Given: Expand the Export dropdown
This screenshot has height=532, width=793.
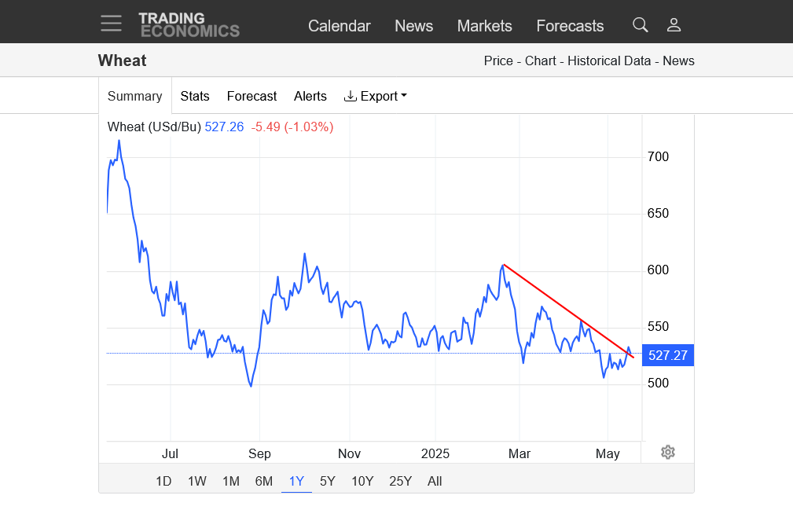Looking at the screenshot, I should pyautogui.click(x=375, y=96).
